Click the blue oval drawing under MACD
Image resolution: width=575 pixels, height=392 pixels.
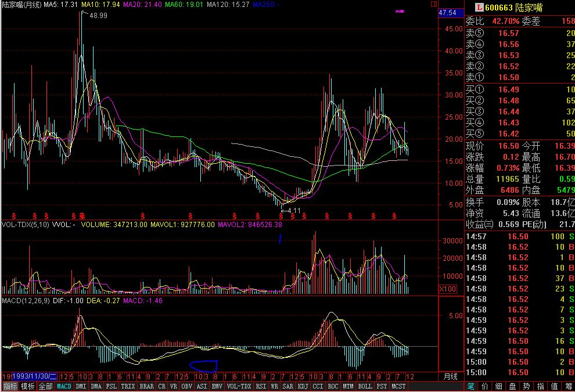pyautogui.click(x=203, y=366)
